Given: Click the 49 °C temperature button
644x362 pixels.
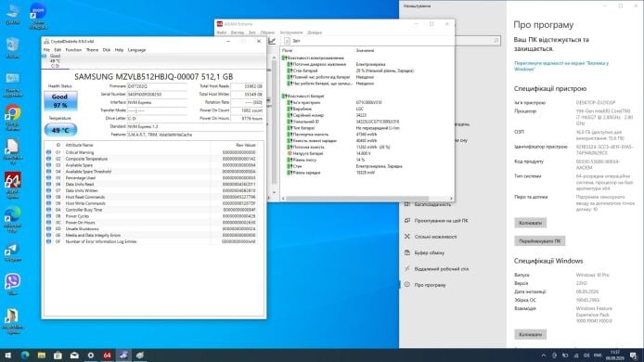Looking at the screenshot, I should 60,130.
